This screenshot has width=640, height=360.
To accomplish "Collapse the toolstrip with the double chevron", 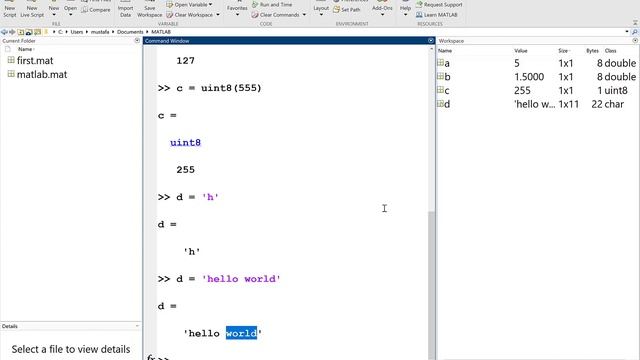I will point(635,23).
